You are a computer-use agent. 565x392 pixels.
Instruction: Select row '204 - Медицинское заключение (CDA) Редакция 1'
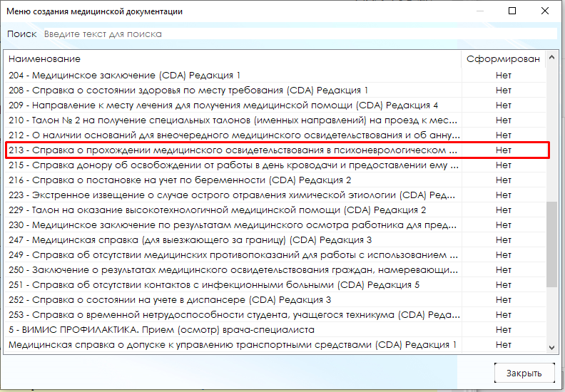[x=275, y=76]
